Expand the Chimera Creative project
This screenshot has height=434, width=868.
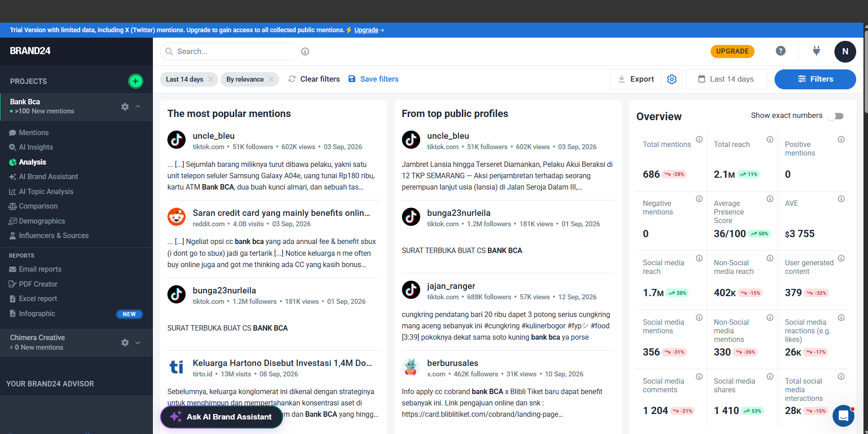[x=137, y=342]
